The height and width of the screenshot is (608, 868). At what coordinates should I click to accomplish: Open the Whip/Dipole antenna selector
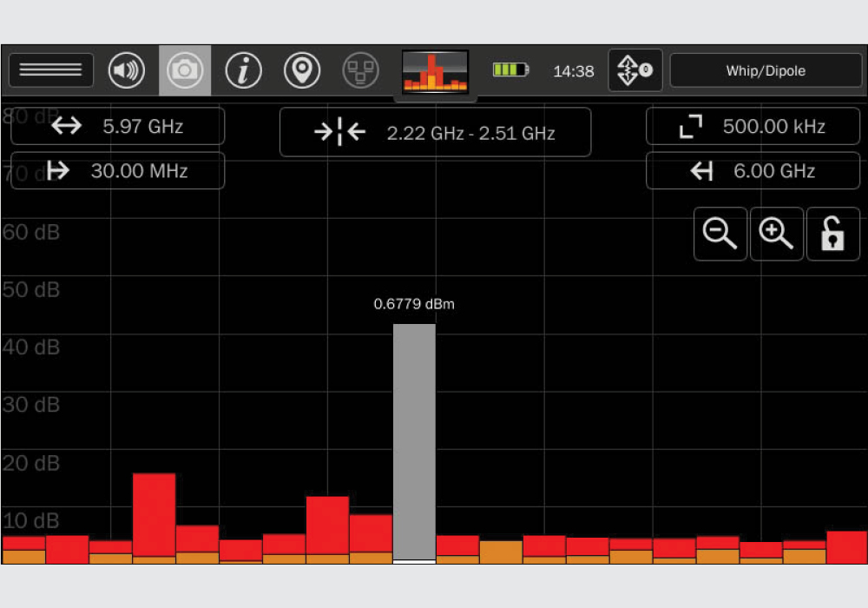tap(766, 71)
